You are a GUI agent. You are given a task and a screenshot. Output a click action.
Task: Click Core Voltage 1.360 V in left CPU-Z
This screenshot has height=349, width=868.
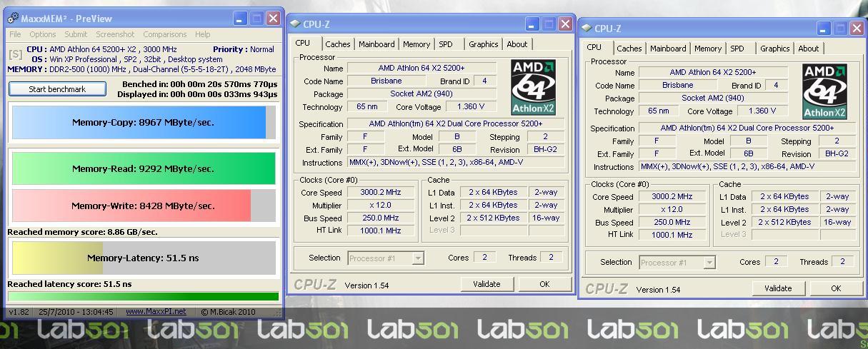tap(471, 107)
